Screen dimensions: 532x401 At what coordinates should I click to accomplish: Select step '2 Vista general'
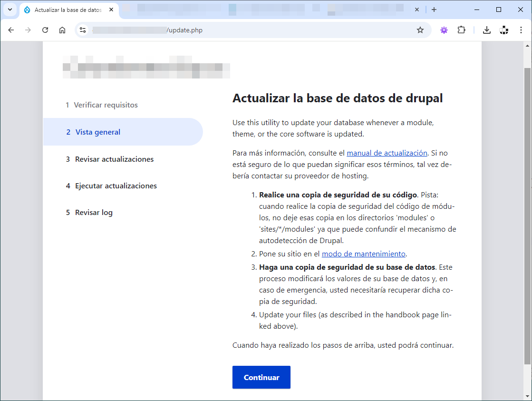pyautogui.click(x=123, y=132)
